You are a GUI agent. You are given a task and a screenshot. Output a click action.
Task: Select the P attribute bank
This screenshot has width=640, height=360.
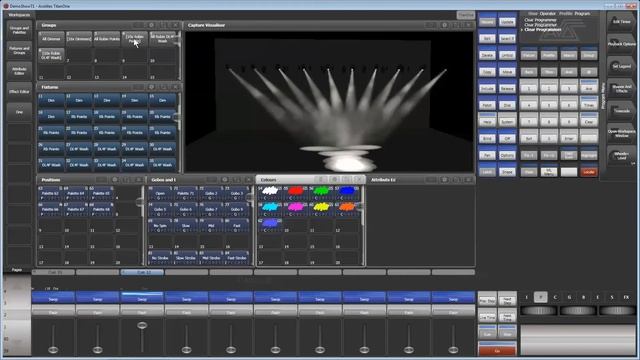click(x=541, y=297)
